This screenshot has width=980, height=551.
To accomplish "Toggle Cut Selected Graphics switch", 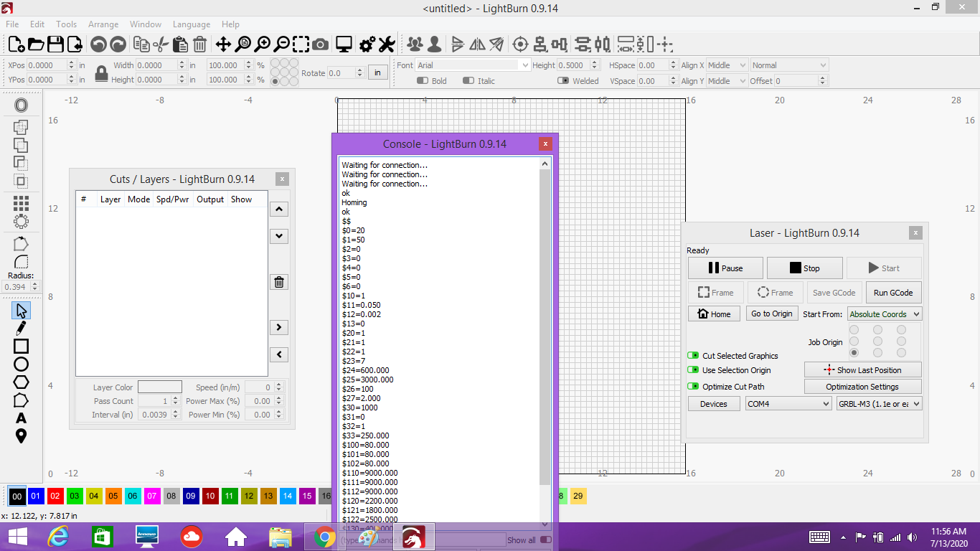I will click(x=693, y=356).
